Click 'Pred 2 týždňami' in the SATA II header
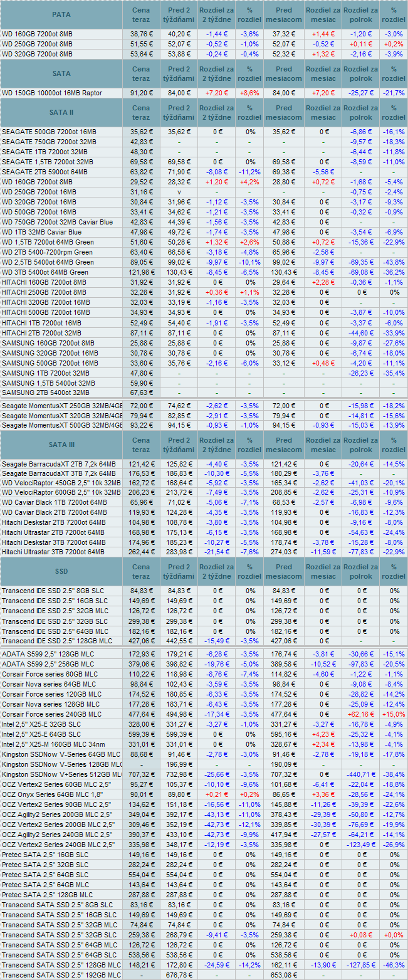The image size is (408, 980). tap(179, 112)
